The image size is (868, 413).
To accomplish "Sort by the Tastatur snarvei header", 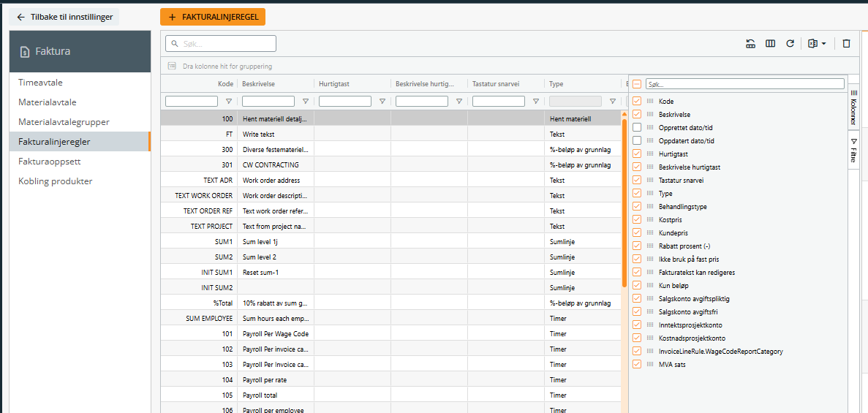I will pyautogui.click(x=506, y=84).
